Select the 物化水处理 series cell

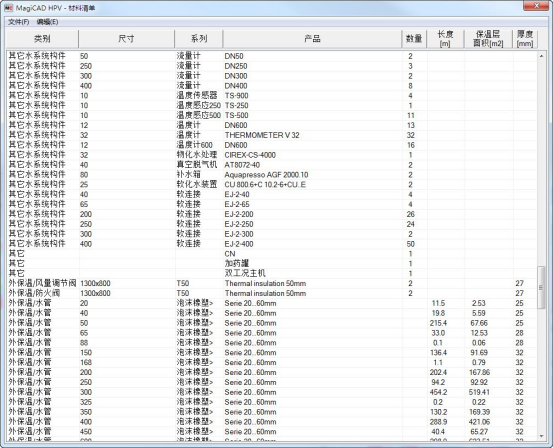[x=197, y=155]
